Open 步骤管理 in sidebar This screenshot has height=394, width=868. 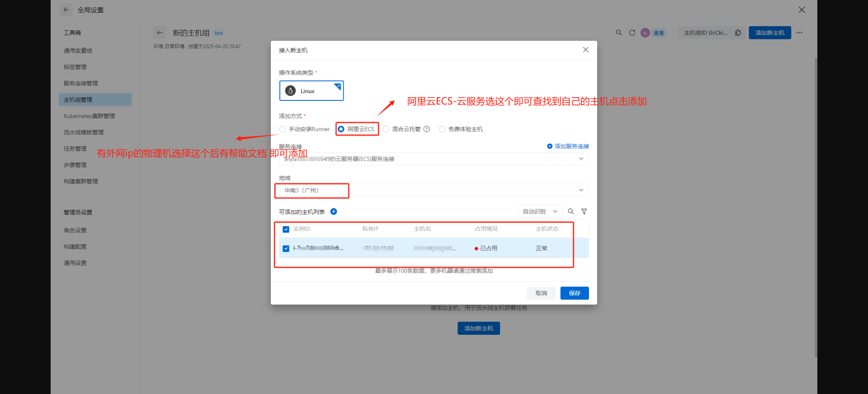(x=75, y=165)
